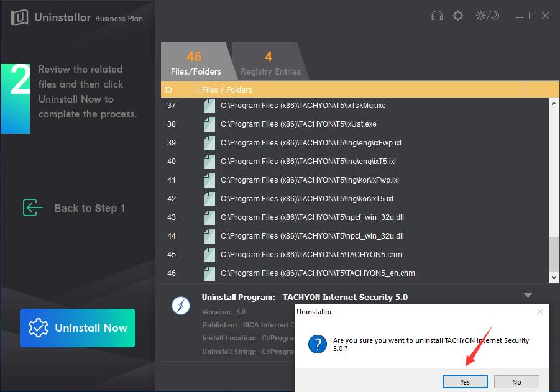Select file icon for lng\kor\ixFwp.ixl row
560x392 pixels.
pyautogui.click(x=209, y=180)
